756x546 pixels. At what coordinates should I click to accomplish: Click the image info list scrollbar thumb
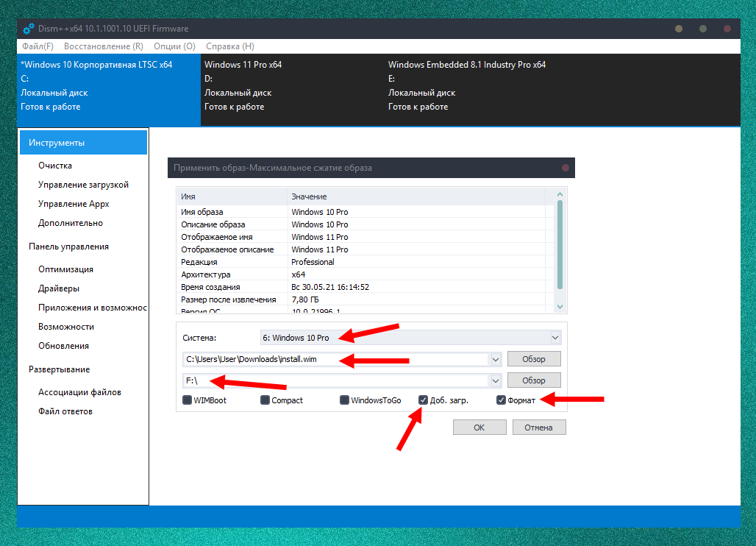[560, 245]
